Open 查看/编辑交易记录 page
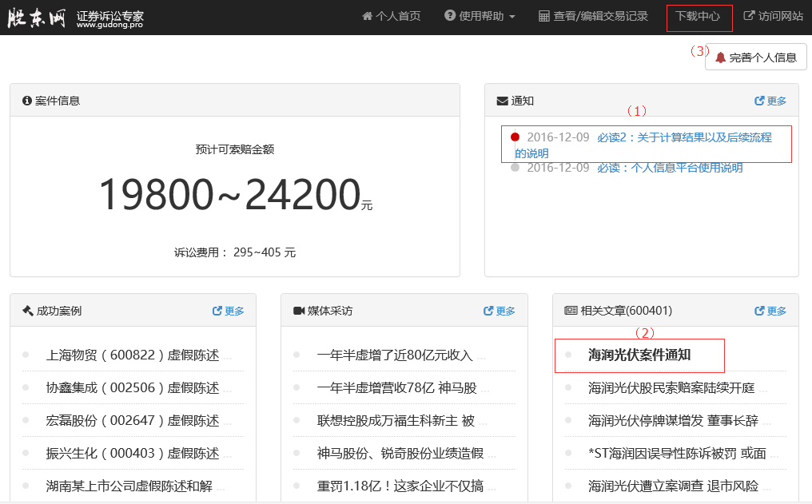The width and height of the screenshot is (812, 504). (593, 16)
